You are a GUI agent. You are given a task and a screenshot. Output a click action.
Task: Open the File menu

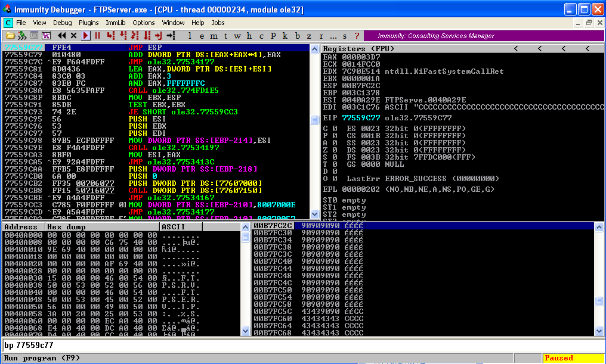click(21, 23)
